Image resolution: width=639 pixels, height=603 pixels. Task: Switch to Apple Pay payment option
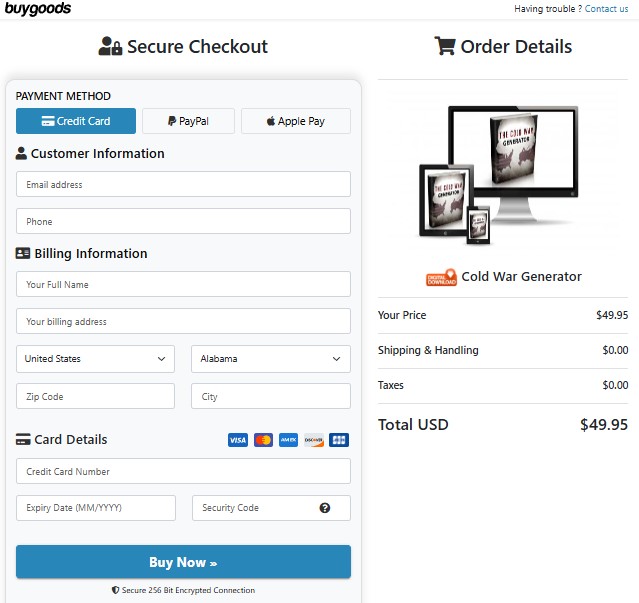click(296, 121)
